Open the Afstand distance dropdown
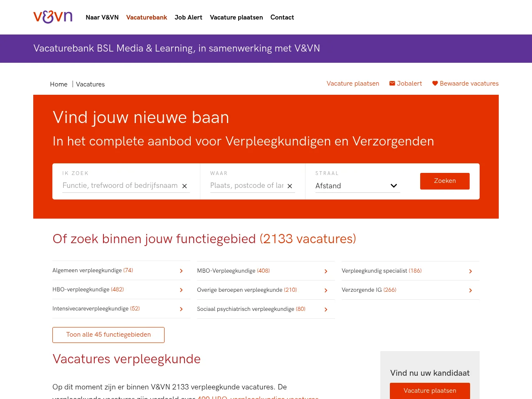This screenshot has width=532, height=399. click(x=357, y=186)
